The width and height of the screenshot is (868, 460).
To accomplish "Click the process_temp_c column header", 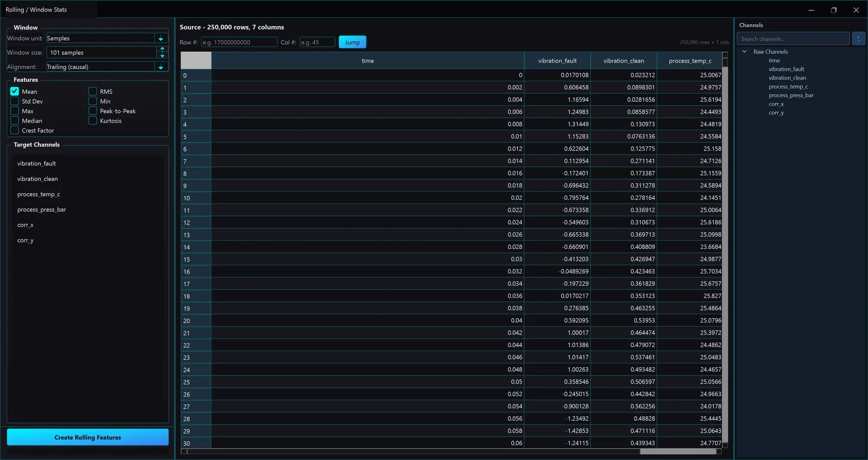I will click(x=690, y=61).
